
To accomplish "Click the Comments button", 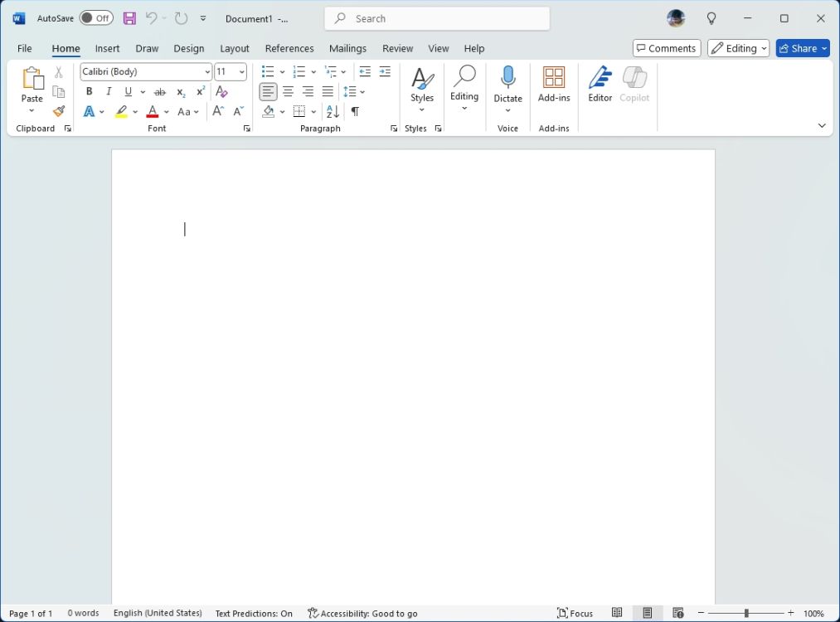I will pyautogui.click(x=667, y=48).
